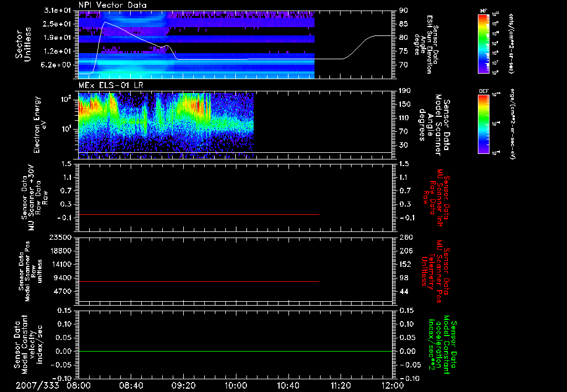Click the "NF" label above the upper color bar
Viewport: 567px width, 392px height.
click(484, 11)
